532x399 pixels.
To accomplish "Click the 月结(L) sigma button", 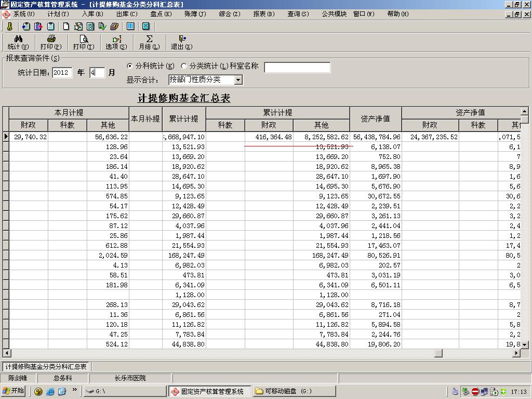I will coord(149,43).
